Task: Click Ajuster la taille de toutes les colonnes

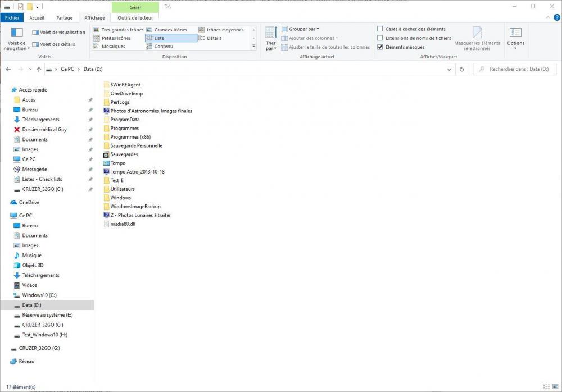Action: pos(325,47)
